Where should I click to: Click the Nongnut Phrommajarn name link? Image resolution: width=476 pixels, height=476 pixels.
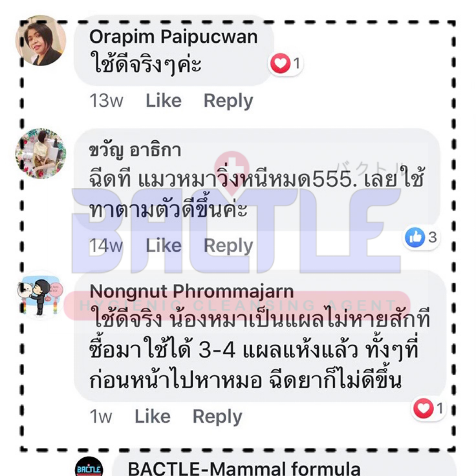[x=192, y=291]
